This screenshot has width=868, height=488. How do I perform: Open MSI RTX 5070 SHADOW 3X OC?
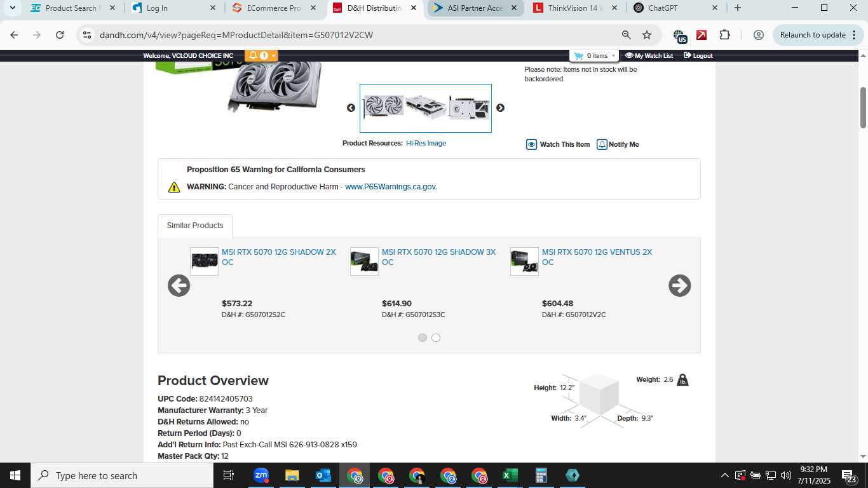coord(439,257)
